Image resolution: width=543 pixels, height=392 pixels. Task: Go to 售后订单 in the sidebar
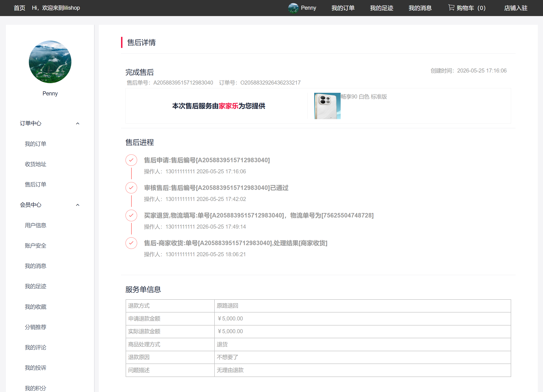coord(35,184)
